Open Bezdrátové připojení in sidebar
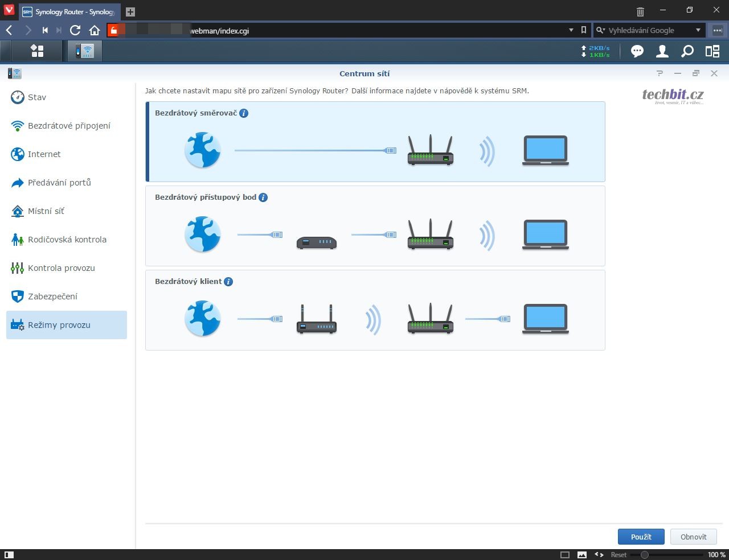 pyautogui.click(x=69, y=126)
